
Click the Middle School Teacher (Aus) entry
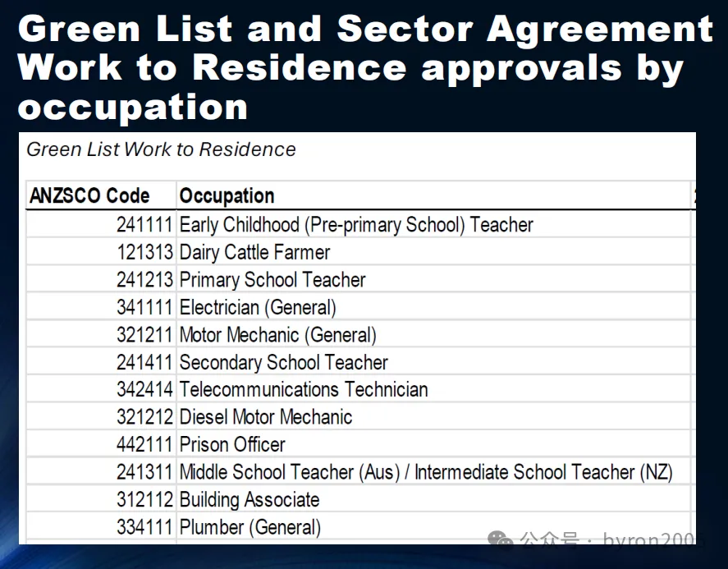point(425,472)
